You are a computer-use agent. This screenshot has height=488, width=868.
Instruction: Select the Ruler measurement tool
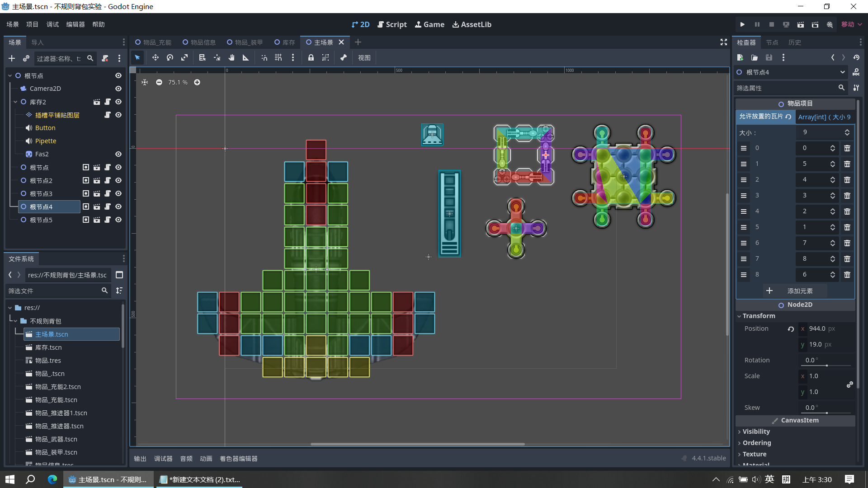245,57
